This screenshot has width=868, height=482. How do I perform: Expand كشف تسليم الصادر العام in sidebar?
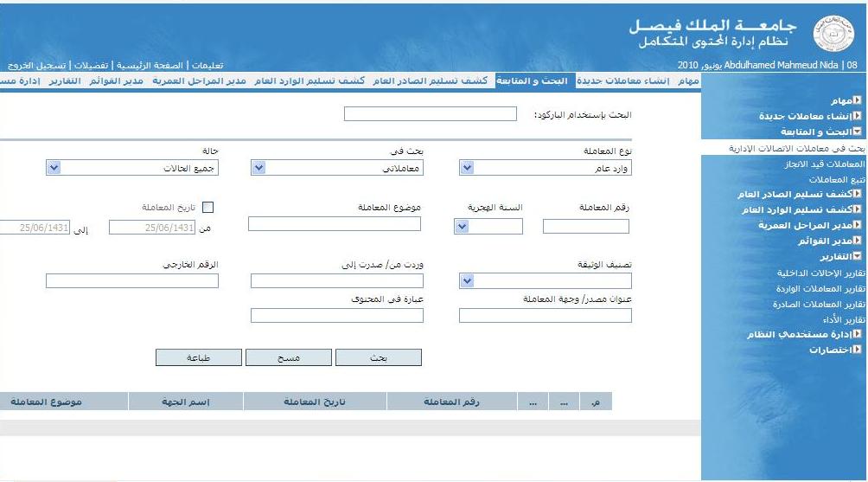tap(857, 194)
